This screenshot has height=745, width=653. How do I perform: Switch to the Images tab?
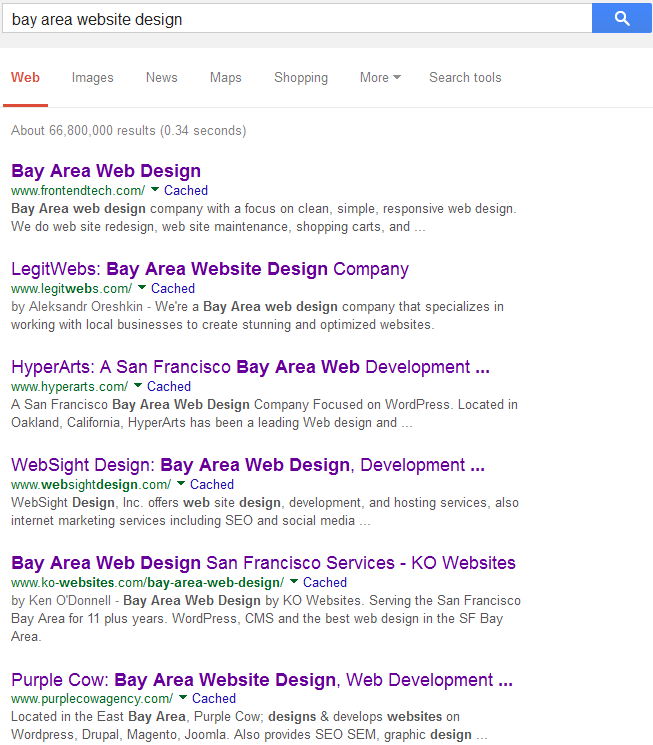(x=93, y=77)
